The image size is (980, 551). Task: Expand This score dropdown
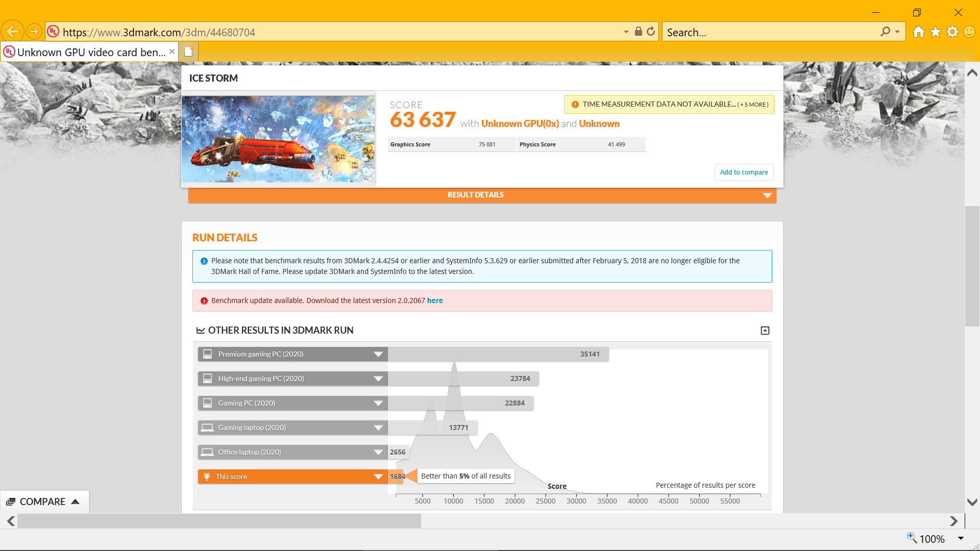click(x=378, y=477)
